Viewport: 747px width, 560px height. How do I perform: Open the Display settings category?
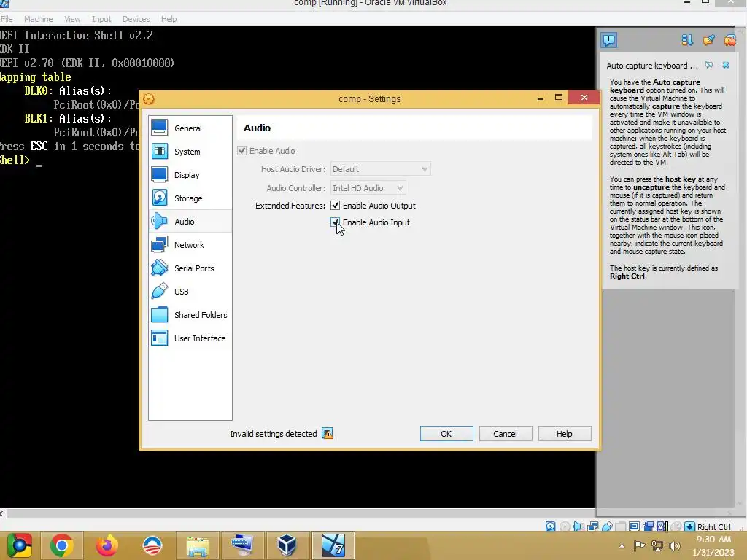click(x=190, y=175)
